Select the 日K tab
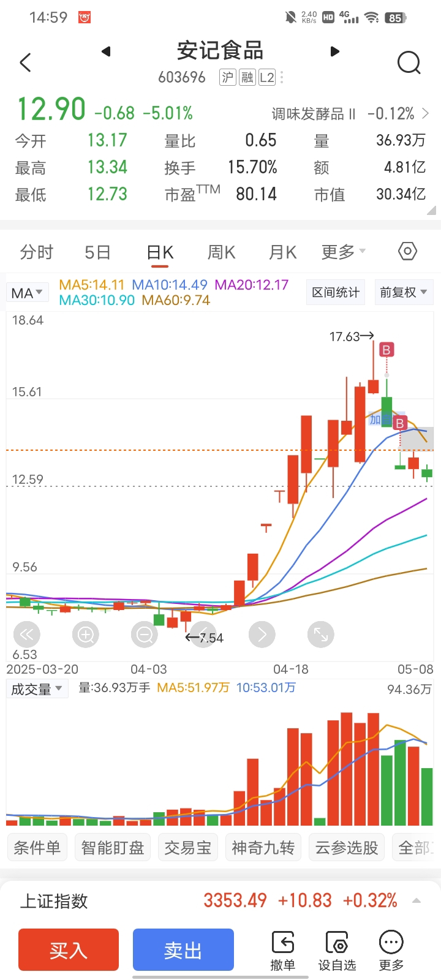 160,252
